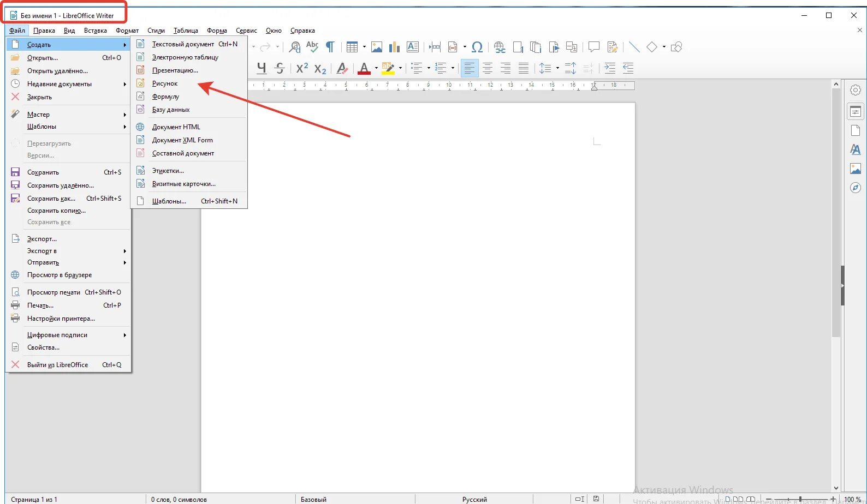867x504 pixels.
Task: Open sidebar settings gear icon
Action: tap(856, 90)
